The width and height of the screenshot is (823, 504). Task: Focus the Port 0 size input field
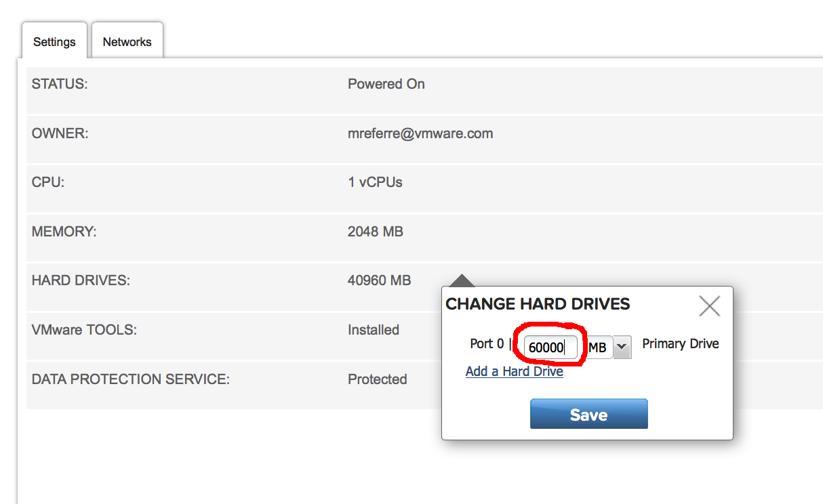point(550,348)
